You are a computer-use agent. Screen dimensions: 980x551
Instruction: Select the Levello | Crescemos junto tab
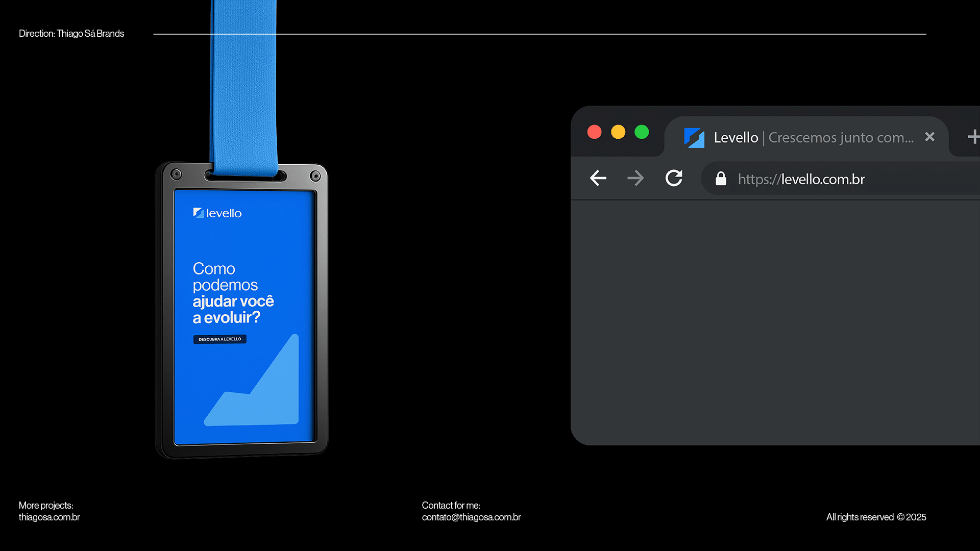pyautogui.click(x=806, y=137)
